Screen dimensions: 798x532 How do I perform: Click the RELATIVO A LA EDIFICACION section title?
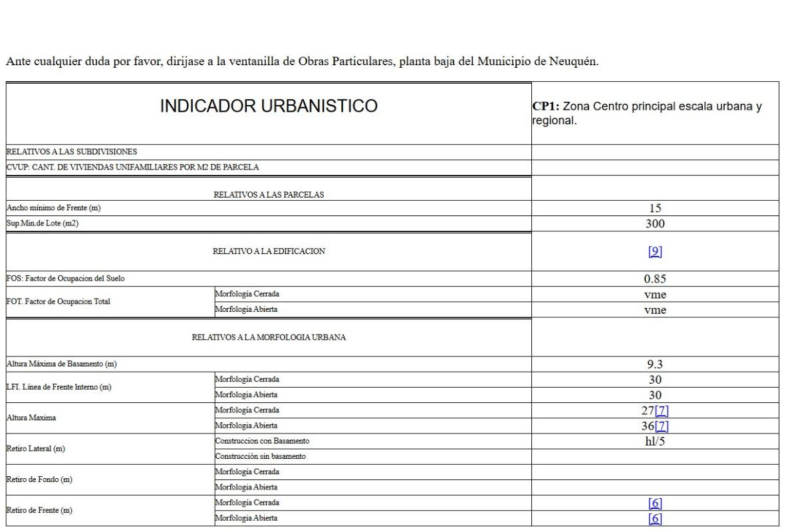pos(268,251)
